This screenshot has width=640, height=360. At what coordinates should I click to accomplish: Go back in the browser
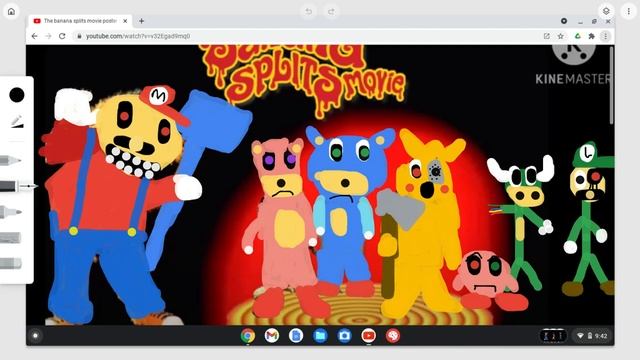point(35,36)
